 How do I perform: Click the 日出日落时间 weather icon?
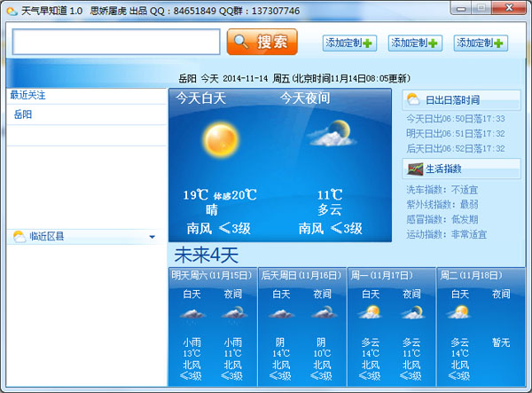413,99
